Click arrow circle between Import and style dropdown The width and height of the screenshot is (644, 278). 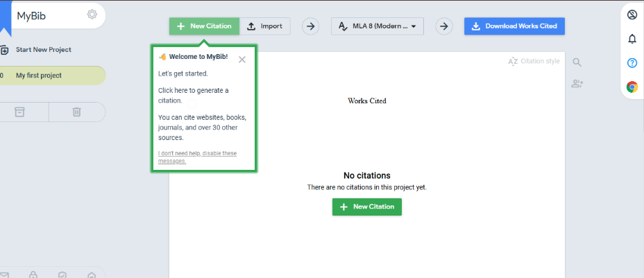310,26
